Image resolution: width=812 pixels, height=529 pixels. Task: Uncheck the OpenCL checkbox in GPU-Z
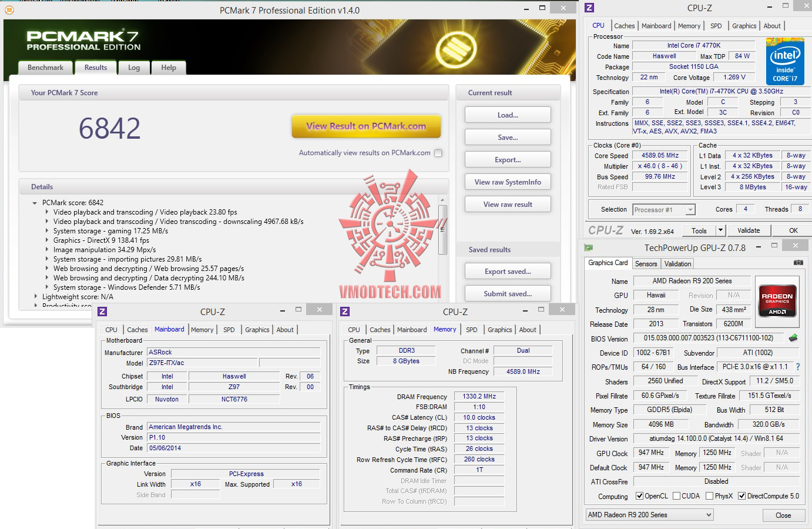coord(640,496)
